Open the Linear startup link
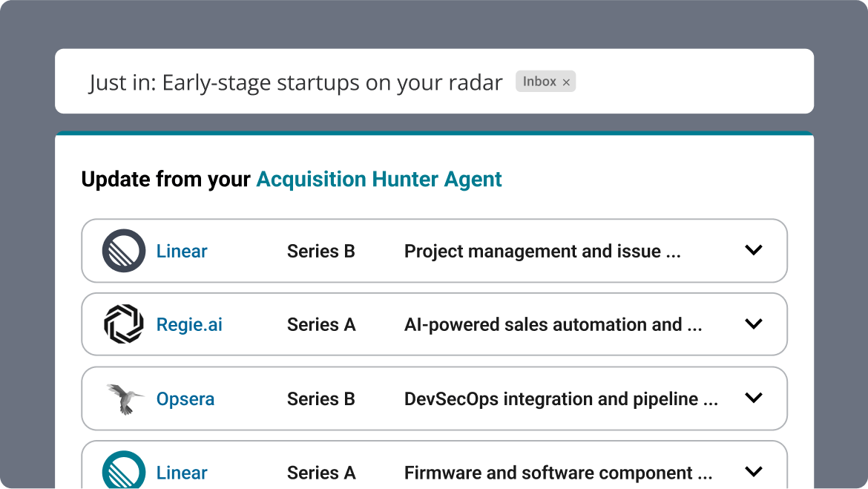 pyautogui.click(x=181, y=251)
